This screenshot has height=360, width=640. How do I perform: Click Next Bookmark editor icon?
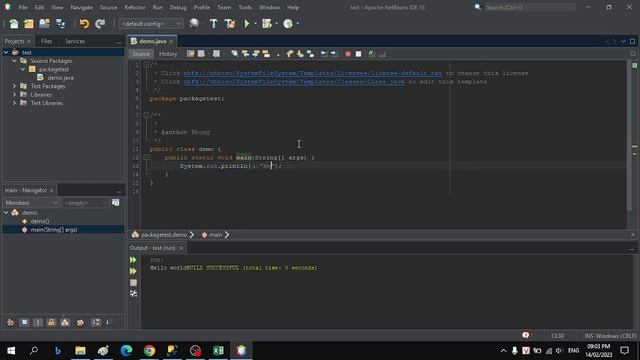[300, 54]
